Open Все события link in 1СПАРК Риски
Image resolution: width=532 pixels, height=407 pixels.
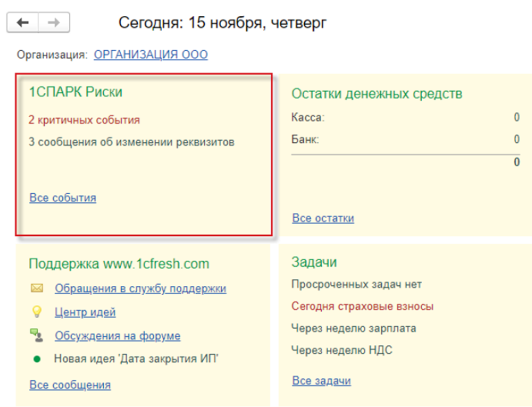tap(63, 197)
